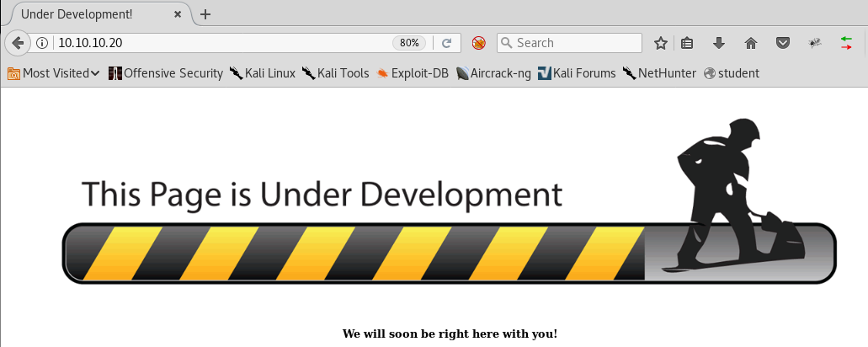868x347 pixels.
Task: Go to the home page icon
Action: (x=751, y=43)
